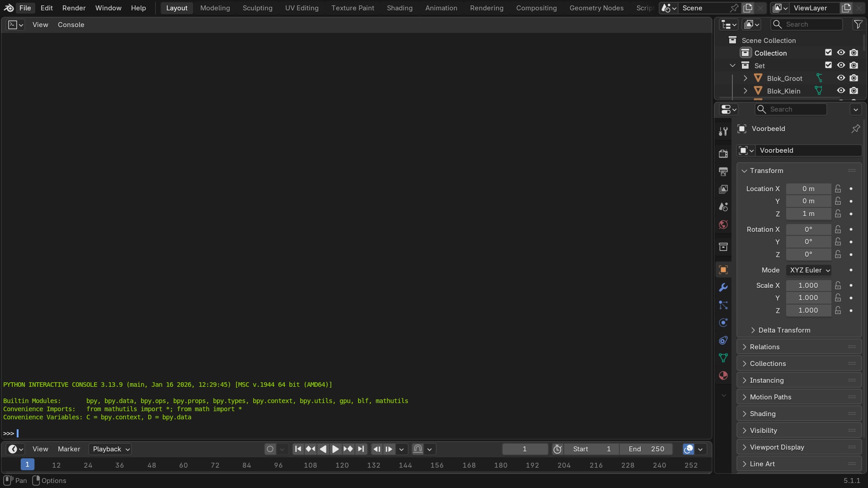Toggle the Location X lock icon
This screenshot has width=868, height=488.
coord(838,189)
